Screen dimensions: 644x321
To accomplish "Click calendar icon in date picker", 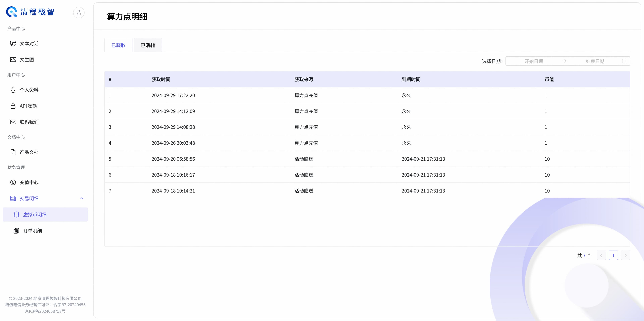I will point(624,61).
